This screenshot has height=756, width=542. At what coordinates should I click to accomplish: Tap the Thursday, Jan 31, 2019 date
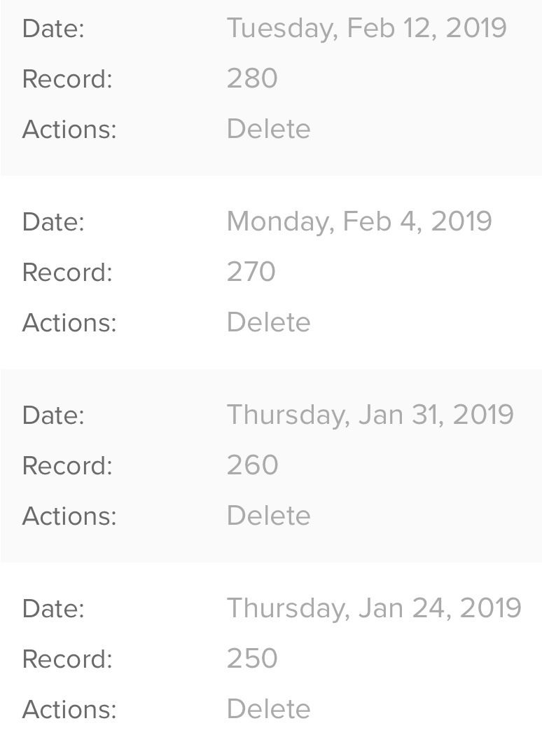[370, 415]
